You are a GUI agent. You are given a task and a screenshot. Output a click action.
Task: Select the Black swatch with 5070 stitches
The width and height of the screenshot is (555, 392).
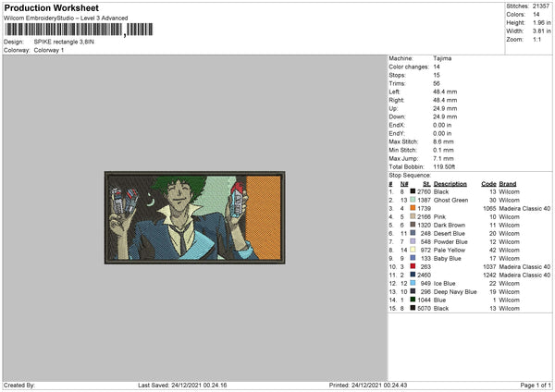pos(413,308)
